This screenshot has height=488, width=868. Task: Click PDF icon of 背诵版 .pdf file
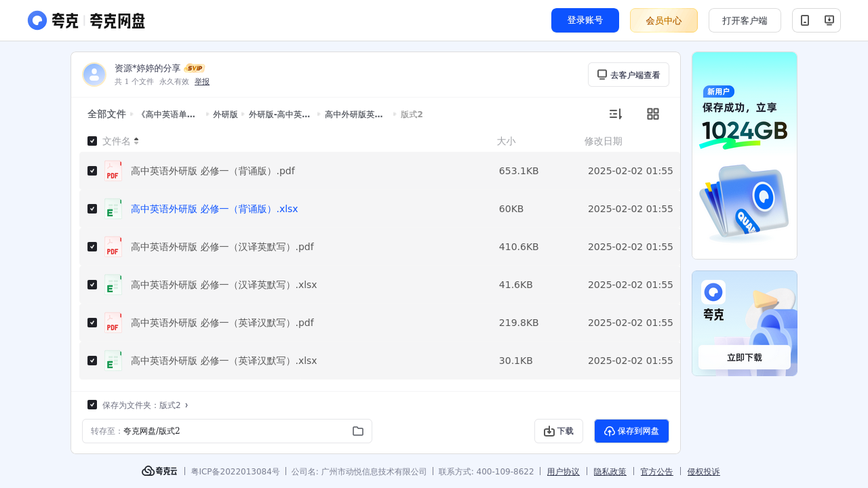113,171
